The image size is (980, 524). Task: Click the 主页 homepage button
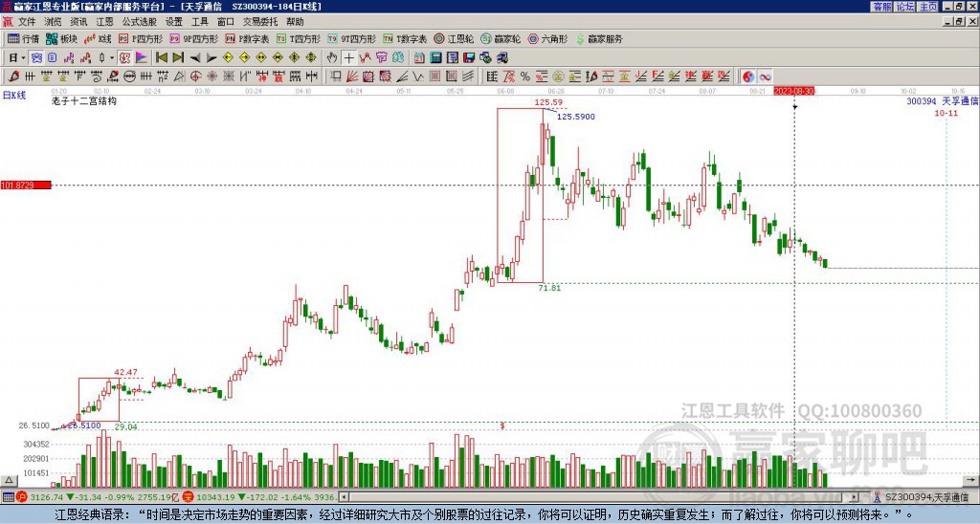pos(928,7)
